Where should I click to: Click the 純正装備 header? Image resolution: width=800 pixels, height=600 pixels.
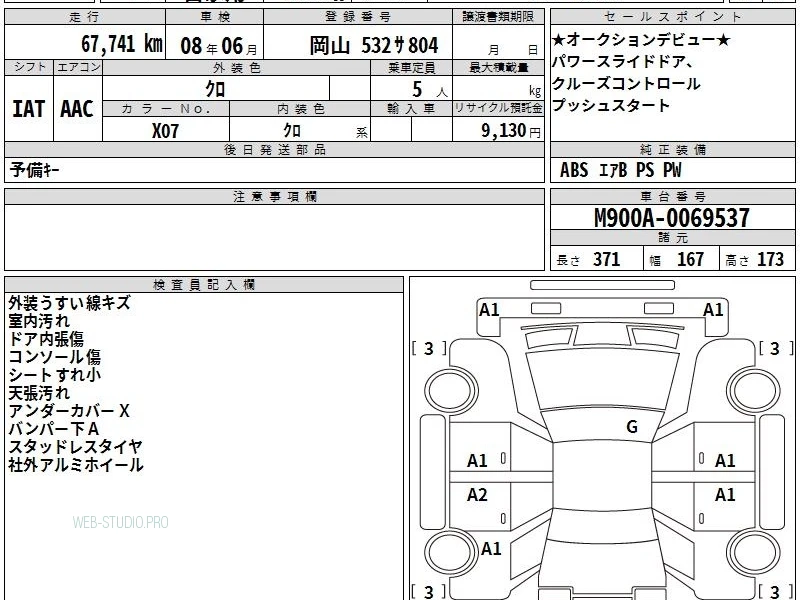(x=672, y=149)
